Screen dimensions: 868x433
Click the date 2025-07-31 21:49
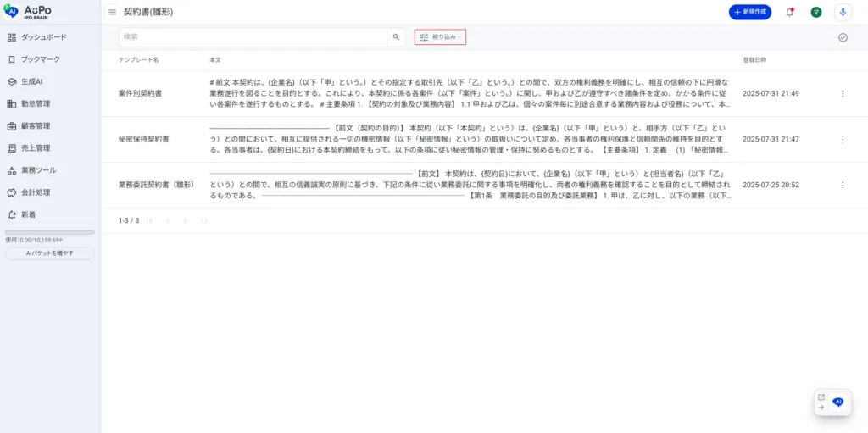click(771, 93)
